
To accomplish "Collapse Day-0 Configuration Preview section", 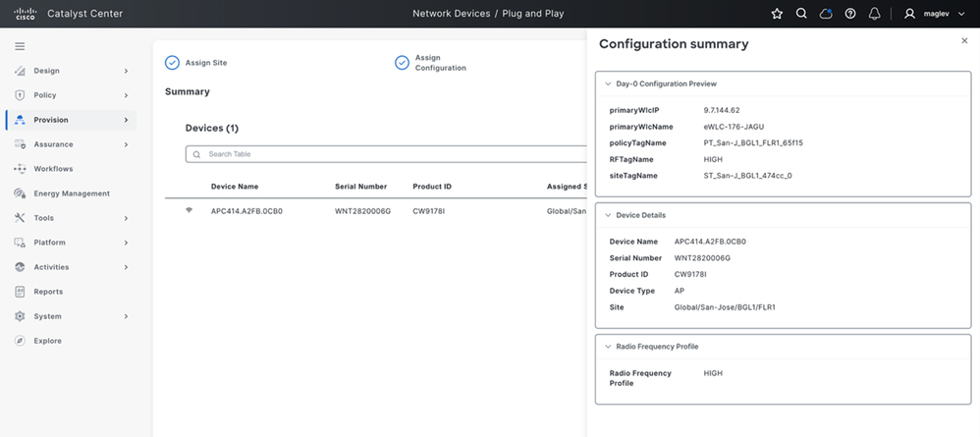I will point(608,83).
